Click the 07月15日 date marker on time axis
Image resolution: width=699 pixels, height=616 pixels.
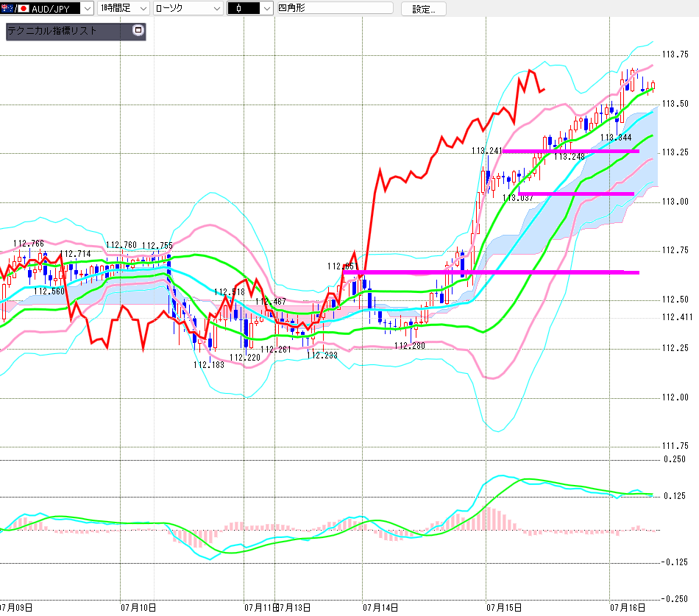(x=504, y=607)
